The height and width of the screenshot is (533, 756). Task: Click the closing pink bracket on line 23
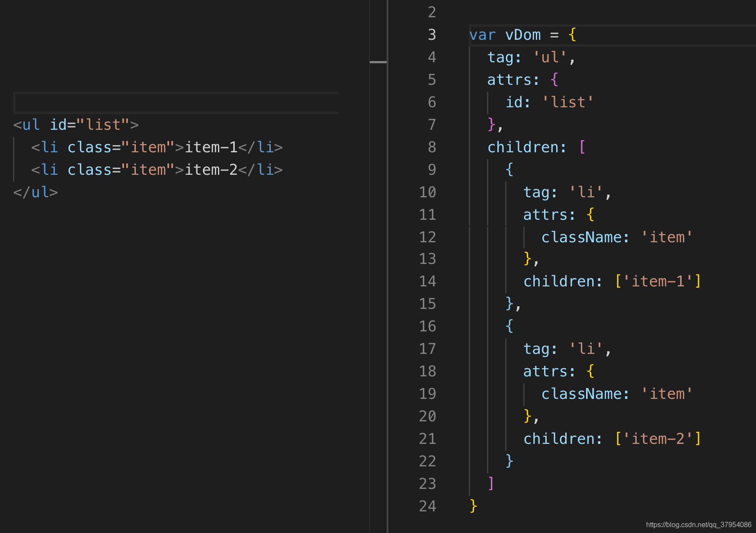pos(491,484)
